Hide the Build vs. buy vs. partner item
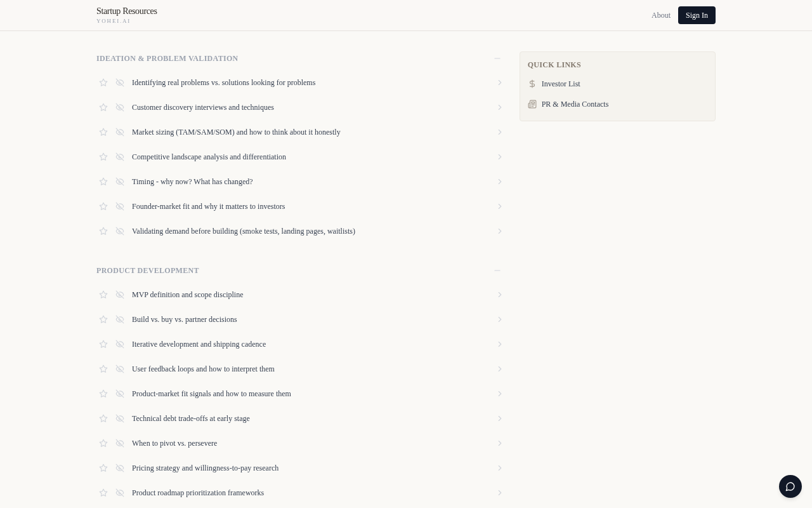This screenshot has height=508, width=812. pos(120,319)
